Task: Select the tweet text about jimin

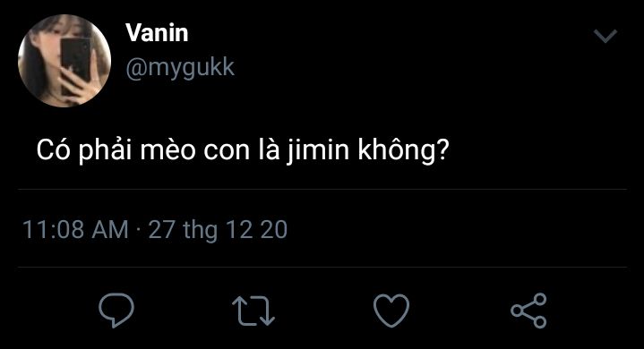Action: pyautogui.click(x=243, y=150)
